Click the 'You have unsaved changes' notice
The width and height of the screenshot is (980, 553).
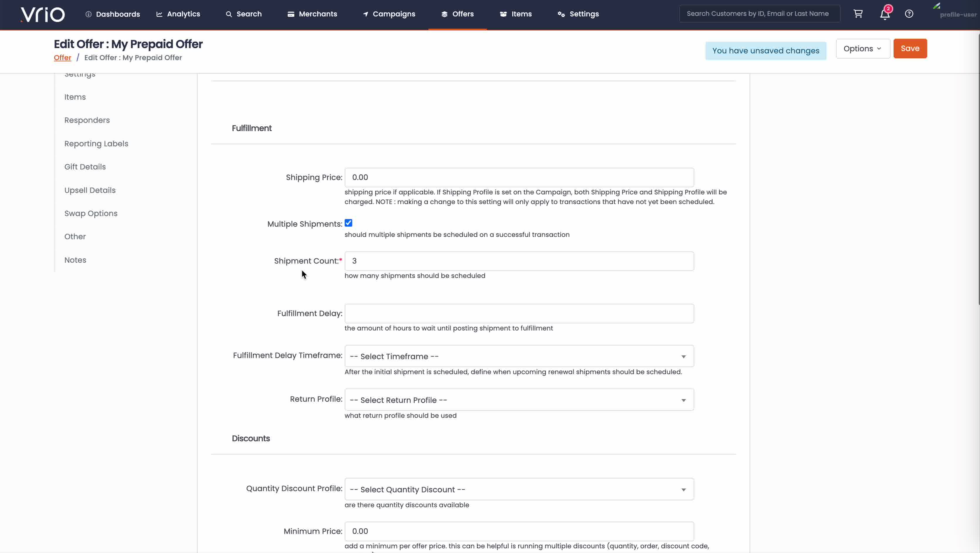[765, 51]
